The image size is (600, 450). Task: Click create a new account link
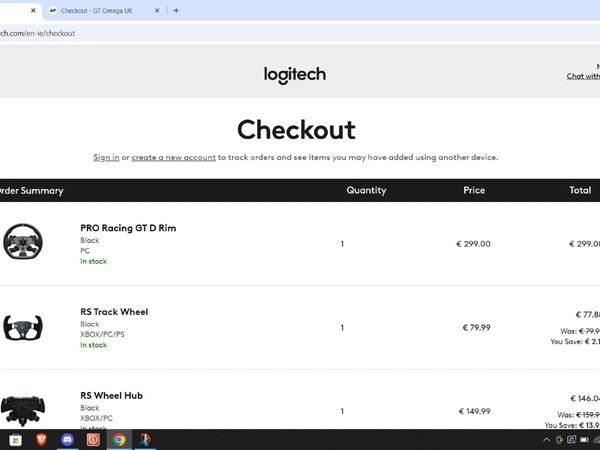pyautogui.click(x=174, y=157)
